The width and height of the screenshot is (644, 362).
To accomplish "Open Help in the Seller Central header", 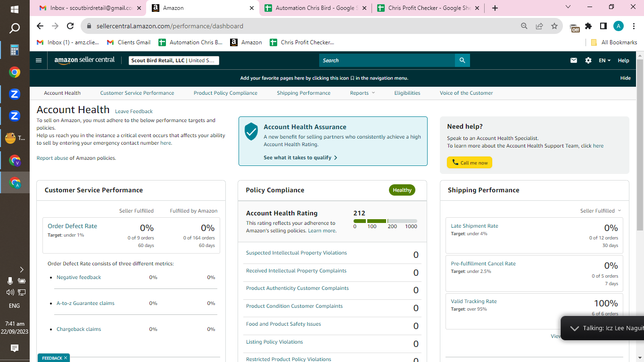I will click(623, 60).
